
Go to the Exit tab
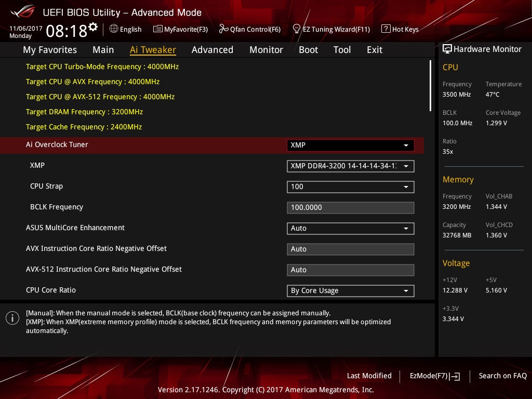(375, 50)
